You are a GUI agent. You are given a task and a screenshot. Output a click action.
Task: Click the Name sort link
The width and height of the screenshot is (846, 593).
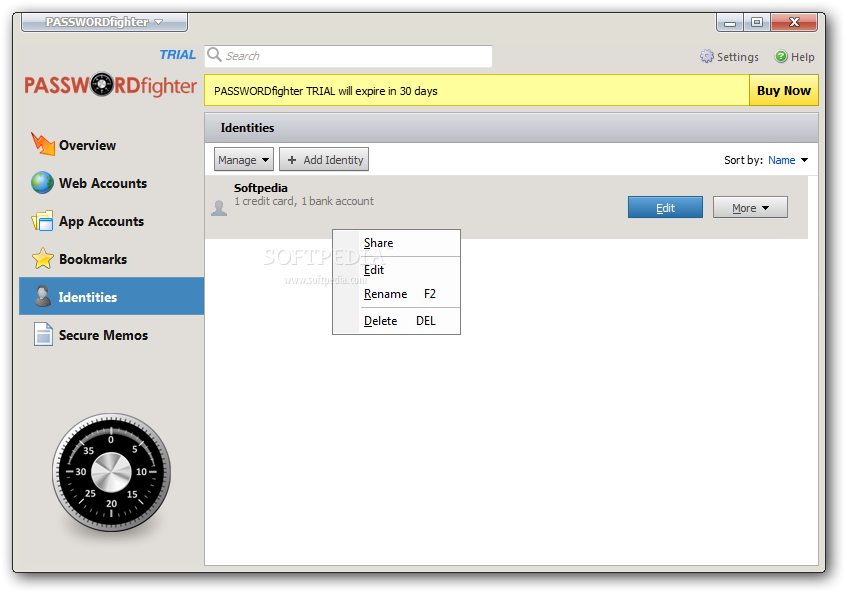[781, 160]
